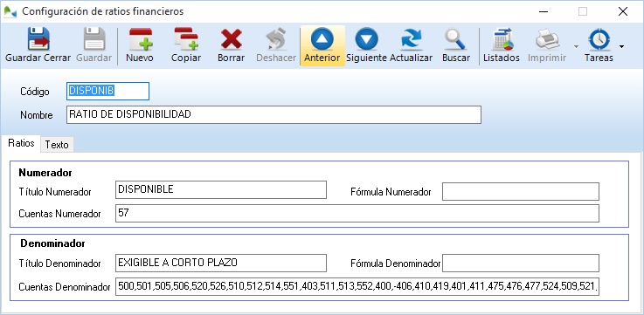Switch to the Texto tab

(57, 144)
